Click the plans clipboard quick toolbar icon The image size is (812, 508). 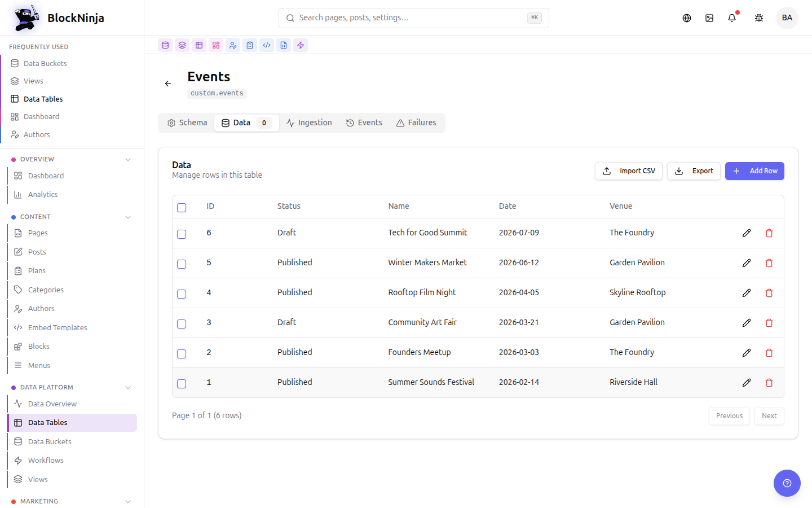click(250, 45)
